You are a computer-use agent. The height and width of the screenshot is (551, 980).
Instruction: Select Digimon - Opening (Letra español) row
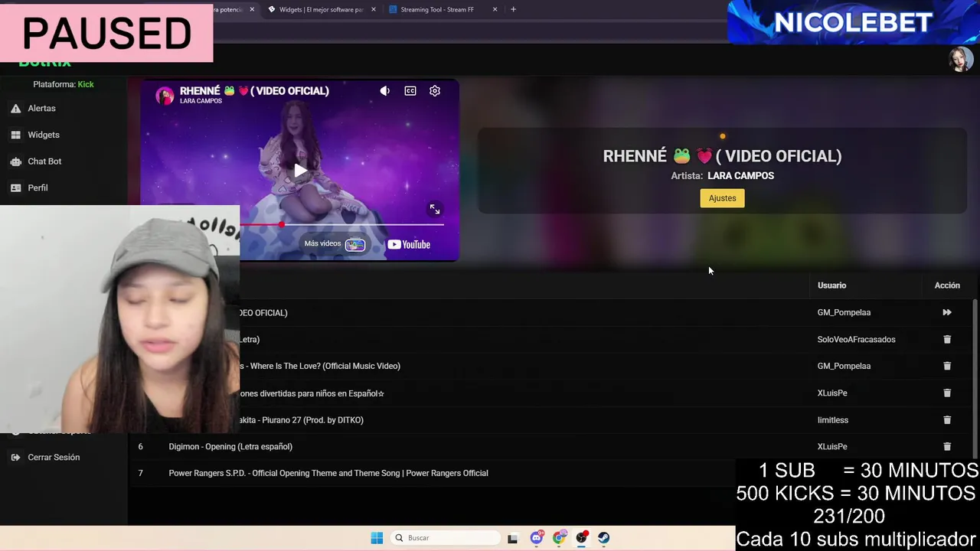pos(551,446)
